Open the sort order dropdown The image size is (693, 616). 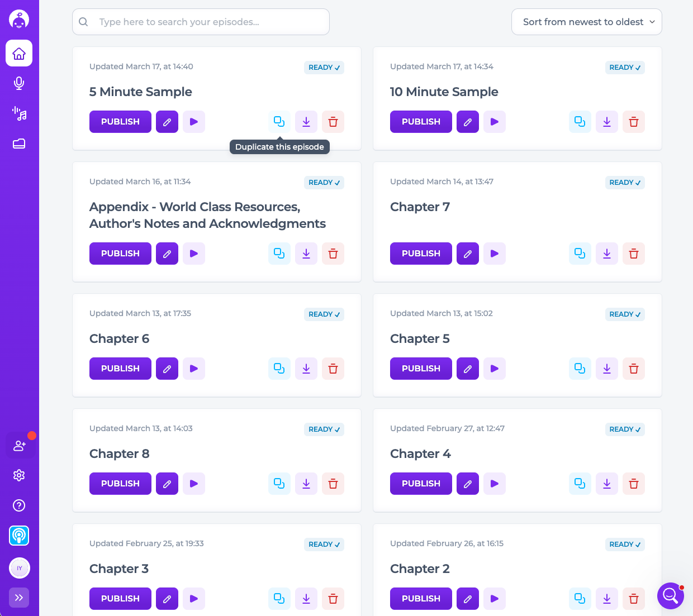coord(586,22)
